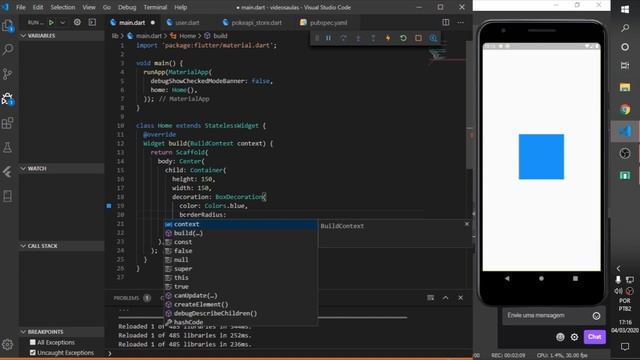Viewport: 640px width, 360px height.
Task: Restart the debug session
Action: pos(403,38)
